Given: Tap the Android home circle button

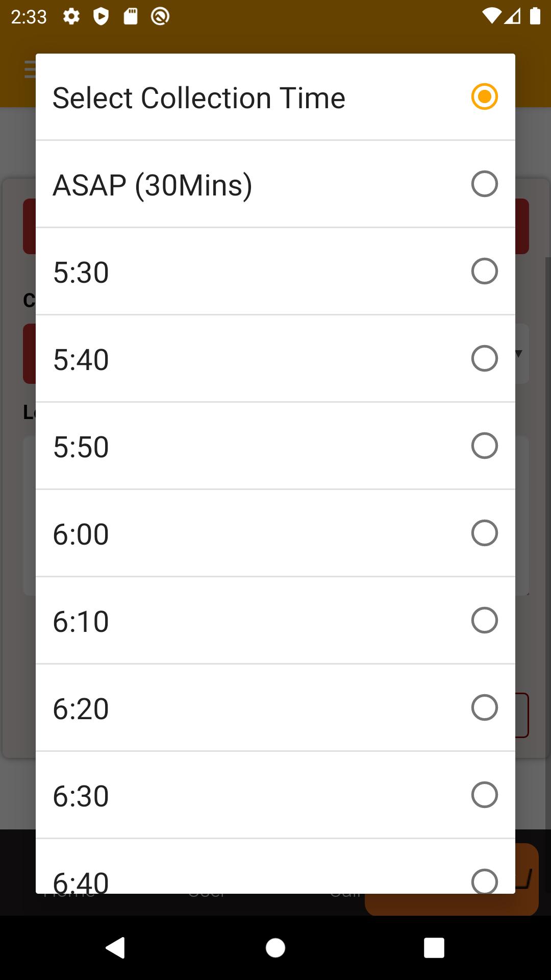Looking at the screenshot, I should click(x=275, y=948).
